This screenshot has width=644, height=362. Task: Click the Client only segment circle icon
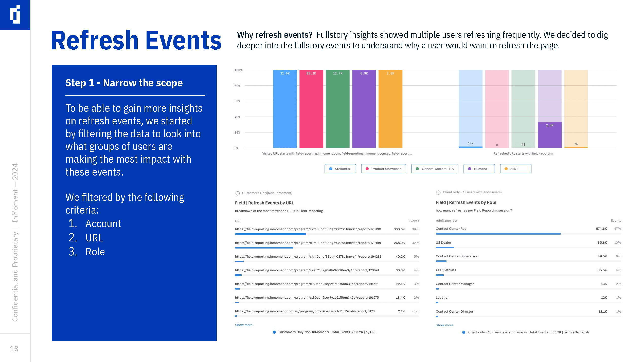pyautogui.click(x=438, y=193)
